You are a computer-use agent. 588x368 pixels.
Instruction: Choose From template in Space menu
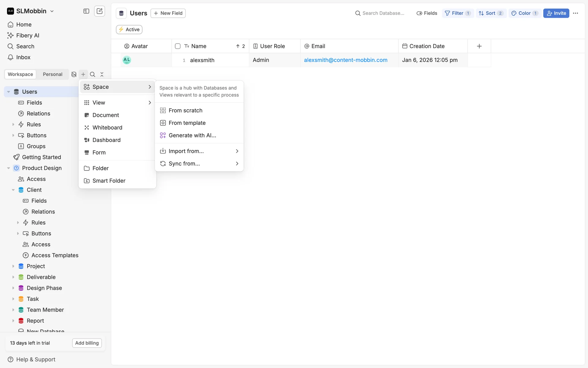click(187, 123)
